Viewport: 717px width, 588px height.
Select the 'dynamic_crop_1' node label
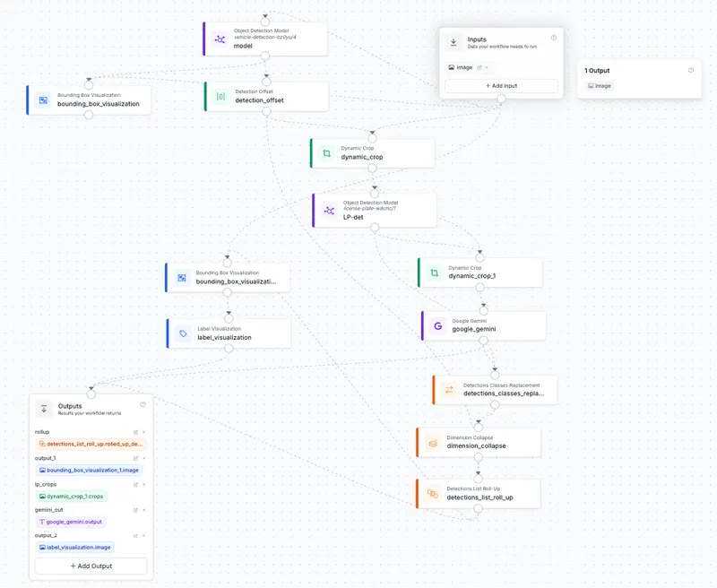[472, 276]
